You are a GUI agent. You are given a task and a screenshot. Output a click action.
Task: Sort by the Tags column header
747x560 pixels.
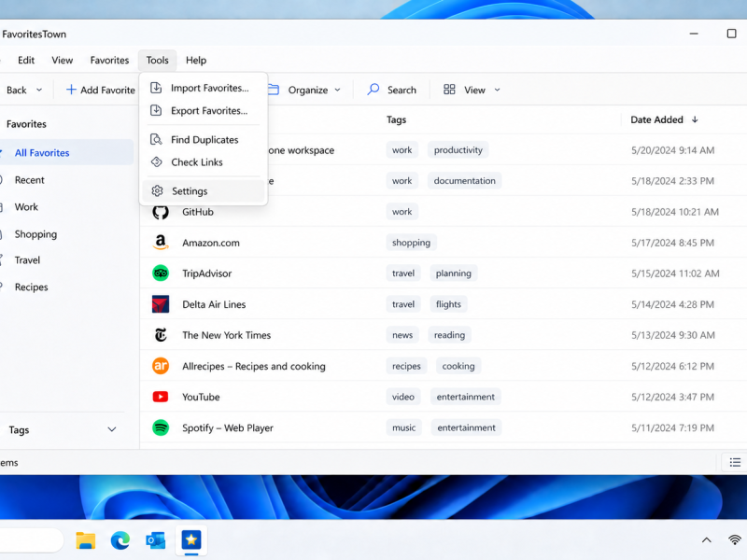tap(396, 120)
